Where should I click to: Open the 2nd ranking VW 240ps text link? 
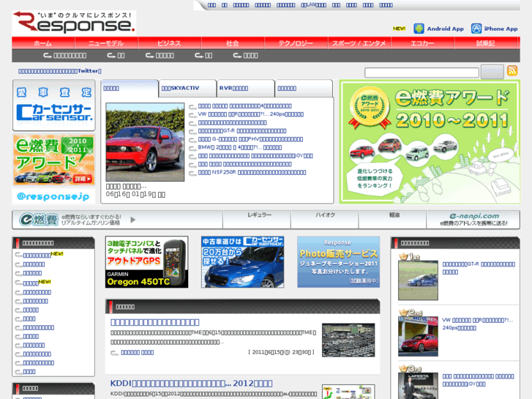pos(478,324)
